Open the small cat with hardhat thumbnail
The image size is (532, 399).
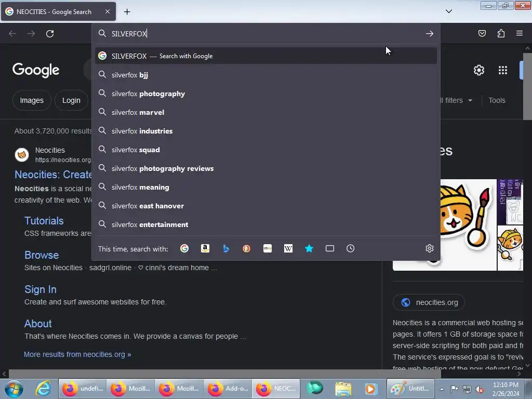[510, 248]
